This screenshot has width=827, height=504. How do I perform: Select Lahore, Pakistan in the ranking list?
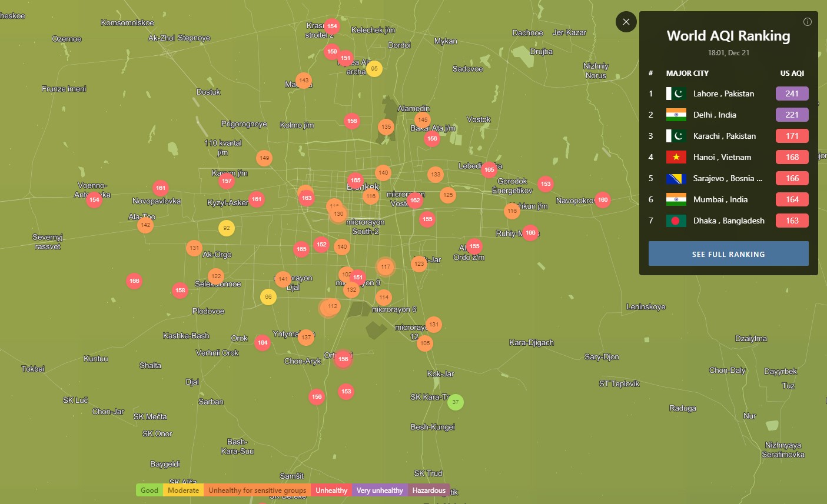[723, 94]
